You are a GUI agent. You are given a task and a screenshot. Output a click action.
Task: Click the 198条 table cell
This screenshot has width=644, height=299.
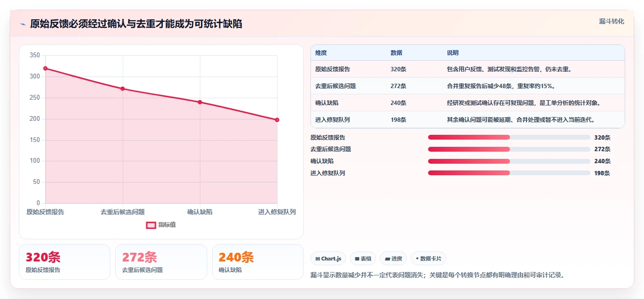pos(398,120)
